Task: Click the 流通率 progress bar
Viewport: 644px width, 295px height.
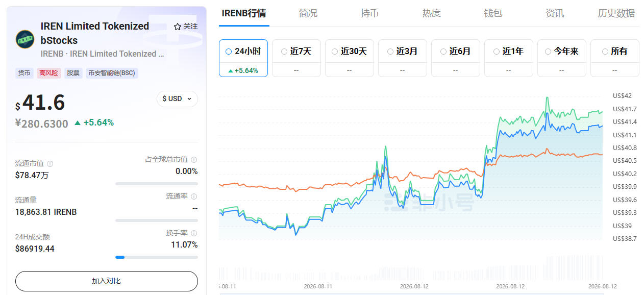Action: click(157, 220)
